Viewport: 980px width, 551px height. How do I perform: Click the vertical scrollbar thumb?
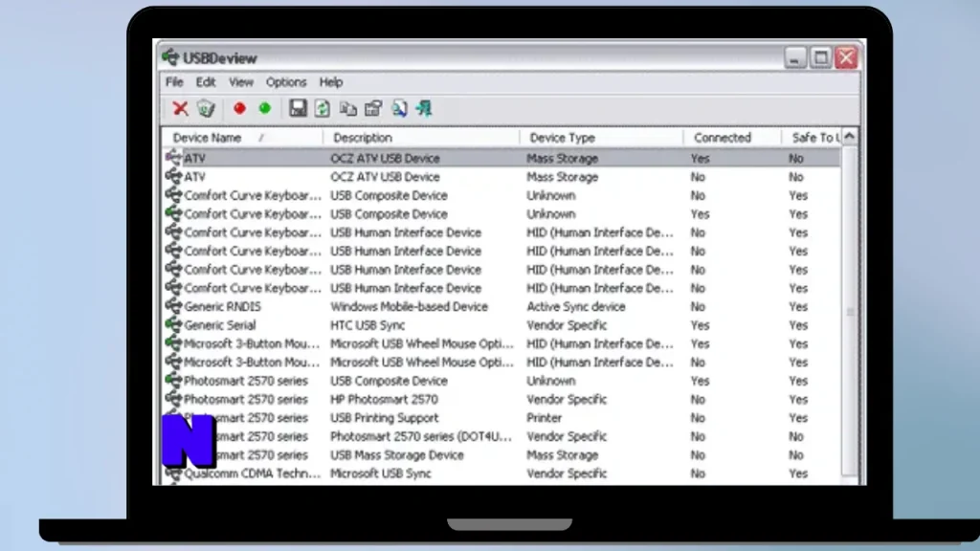click(x=850, y=311)
